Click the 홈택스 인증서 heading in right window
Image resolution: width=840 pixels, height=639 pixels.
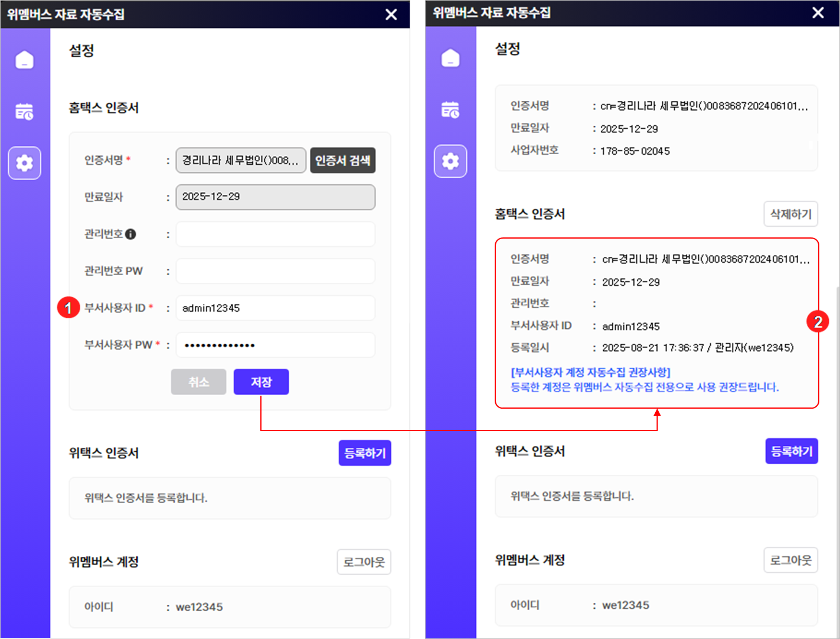[x=530, y=214]
